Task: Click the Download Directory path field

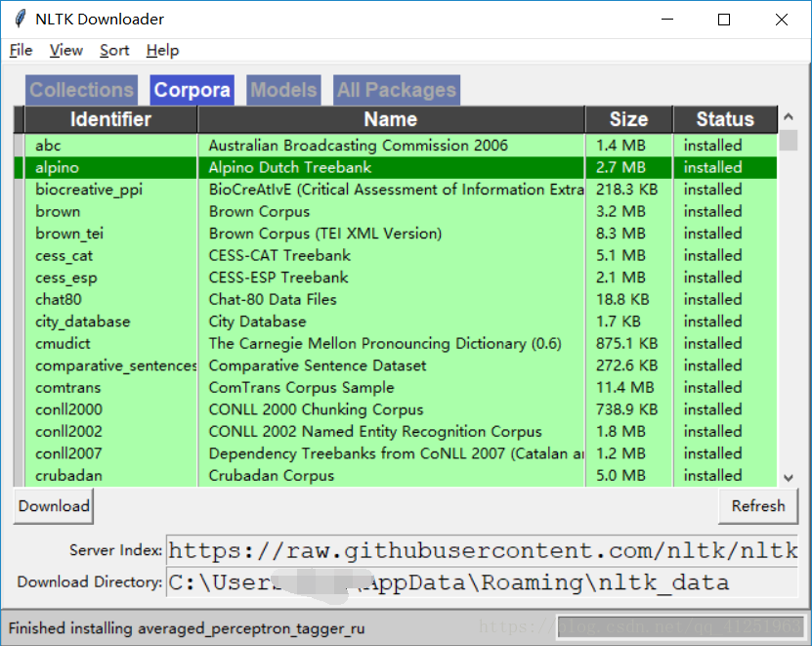Action: (x=482, y=582)
